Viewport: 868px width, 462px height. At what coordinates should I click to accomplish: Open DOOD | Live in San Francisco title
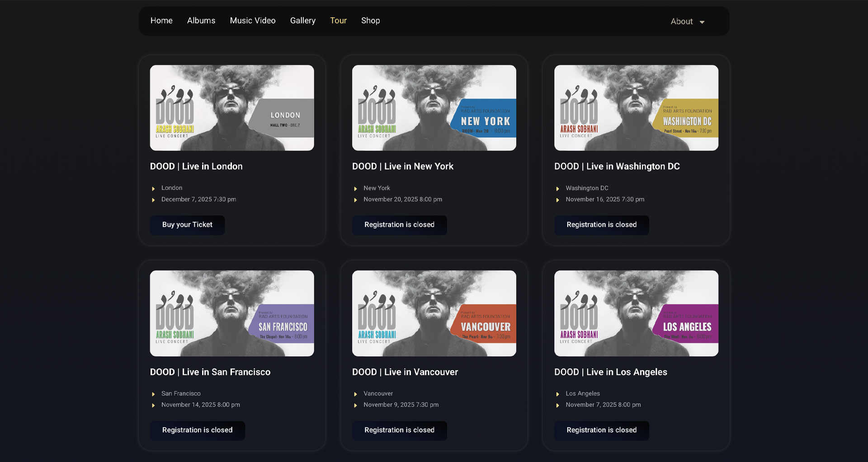[x=210, y=372]
